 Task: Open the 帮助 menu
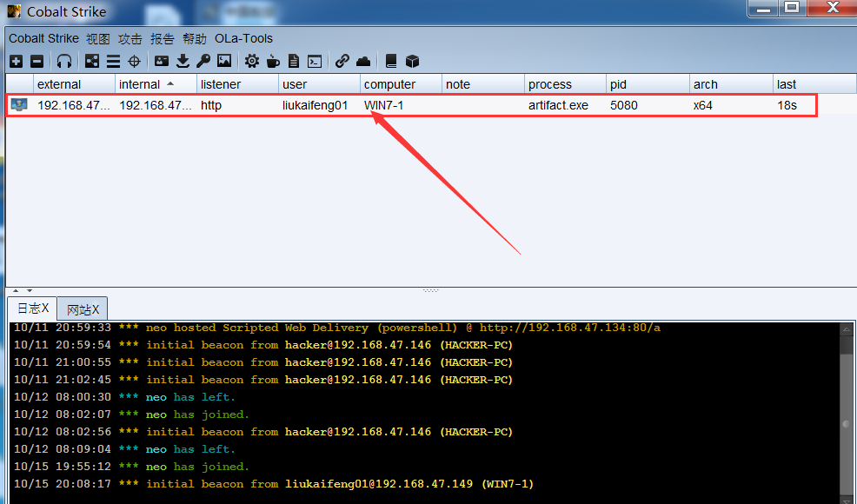point(195,39)
